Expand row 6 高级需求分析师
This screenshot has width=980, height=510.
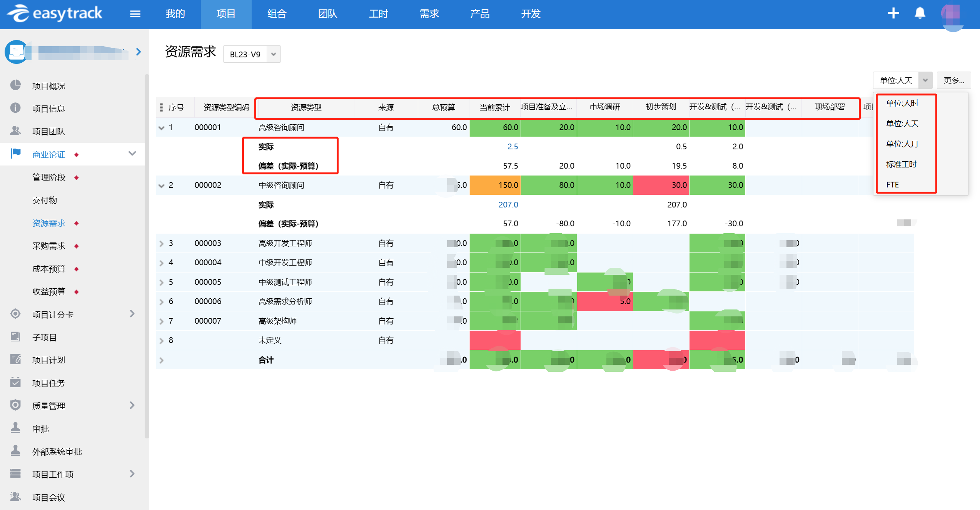162,302
